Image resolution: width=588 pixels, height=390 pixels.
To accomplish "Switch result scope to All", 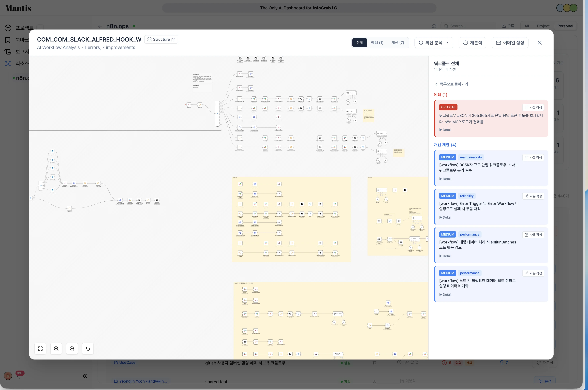I will tap(527, 26).
